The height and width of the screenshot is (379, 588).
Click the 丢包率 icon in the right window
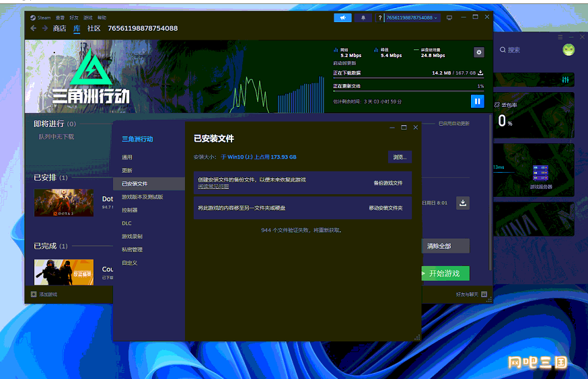click(497, 105)
